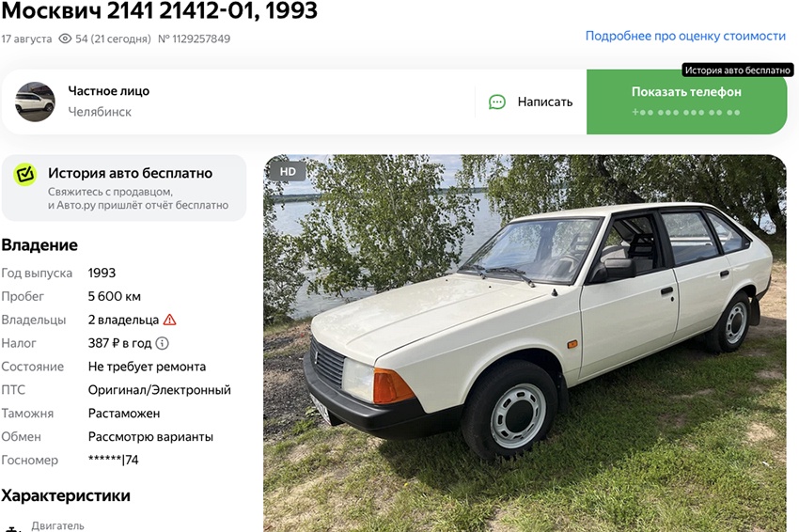Open the seller's avatar photo
The image size is (799, 532).
(35, 102)
